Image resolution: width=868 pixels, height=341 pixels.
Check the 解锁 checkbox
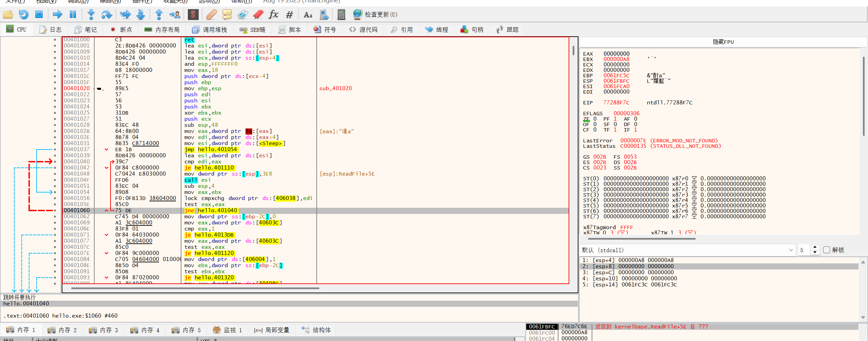coord(827,250)
